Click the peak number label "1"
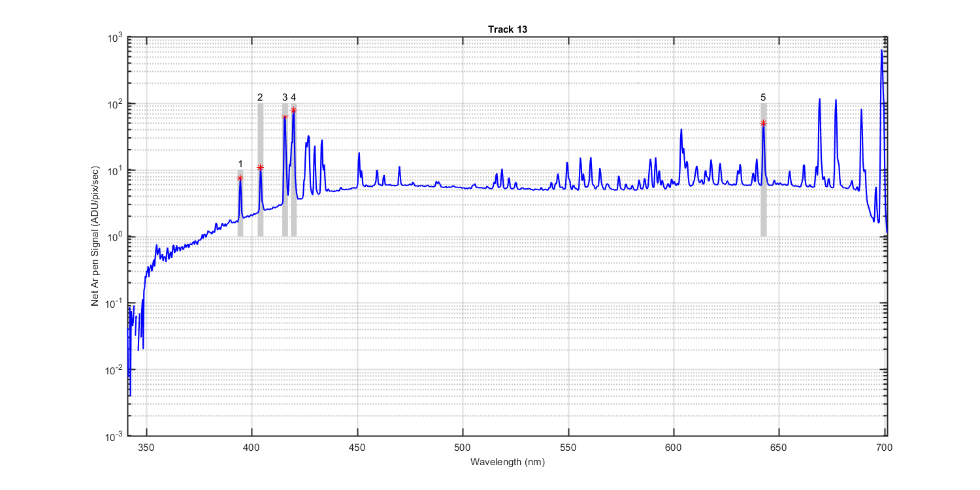The image size is (980, 490). [x=240, y=163]
